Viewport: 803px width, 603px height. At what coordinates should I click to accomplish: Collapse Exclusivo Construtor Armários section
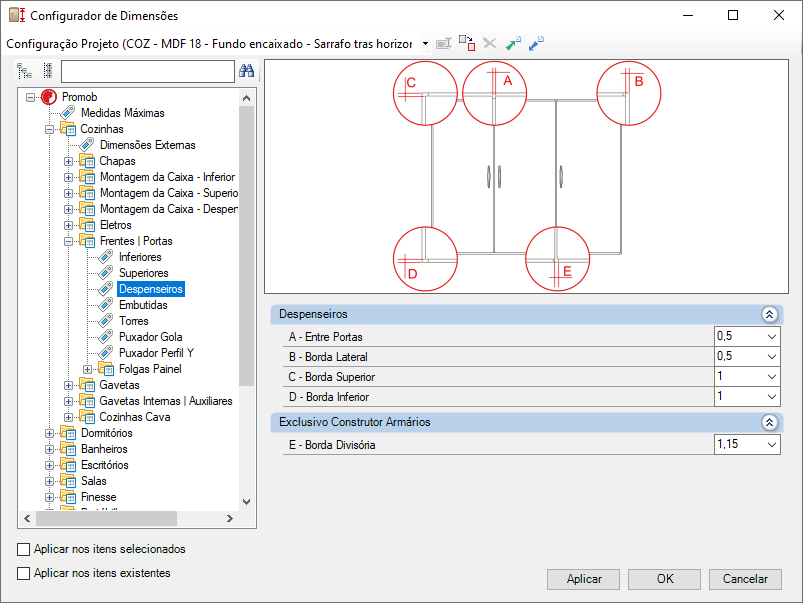[769, 422]
